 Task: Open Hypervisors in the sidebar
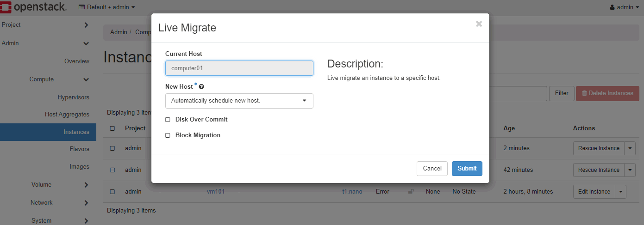tap(73, 97)
